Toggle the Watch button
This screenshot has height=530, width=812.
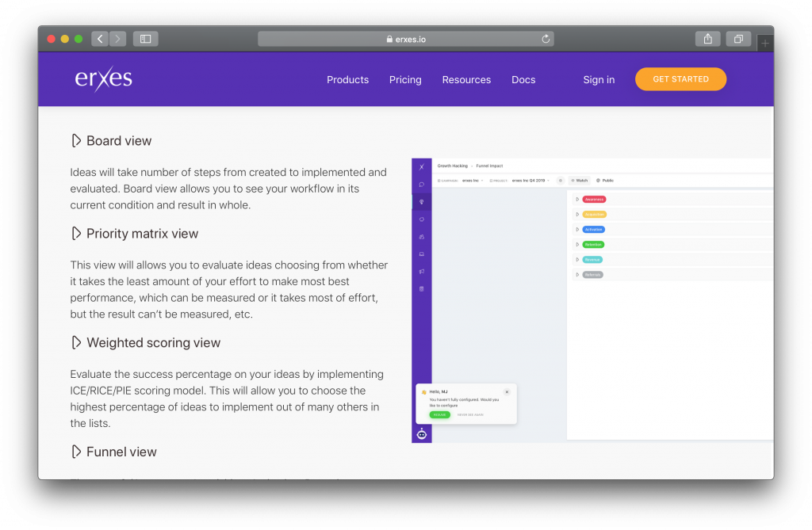(x=580, y=181)
